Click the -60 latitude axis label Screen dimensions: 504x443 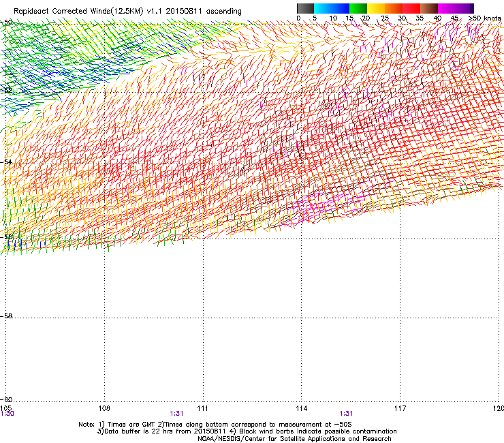6,399
